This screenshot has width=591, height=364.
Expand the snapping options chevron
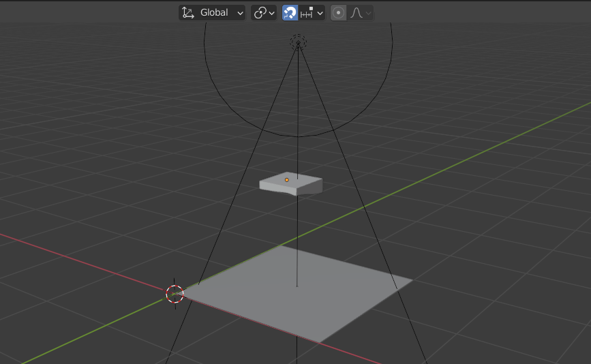pyautogui.click(x=320, y=12)
